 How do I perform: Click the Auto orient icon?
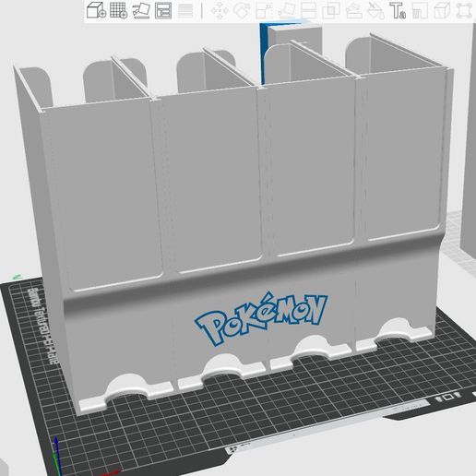(141, 10)
